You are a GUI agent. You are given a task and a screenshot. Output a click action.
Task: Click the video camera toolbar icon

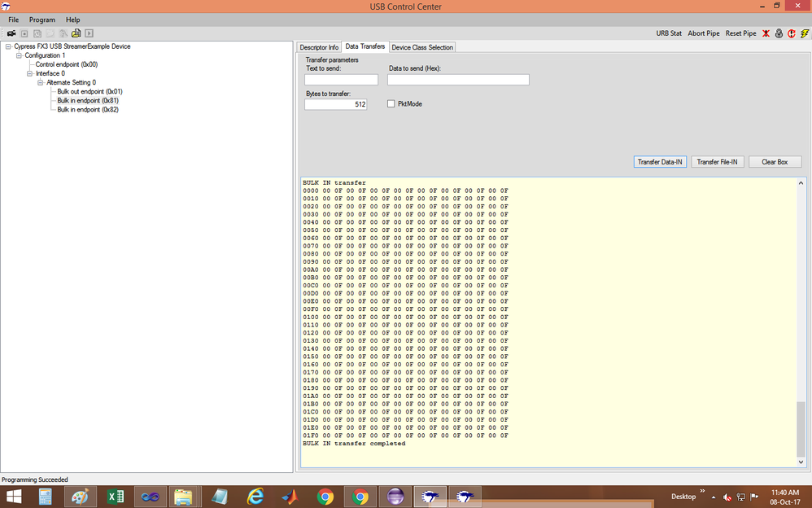pos(11,33)
